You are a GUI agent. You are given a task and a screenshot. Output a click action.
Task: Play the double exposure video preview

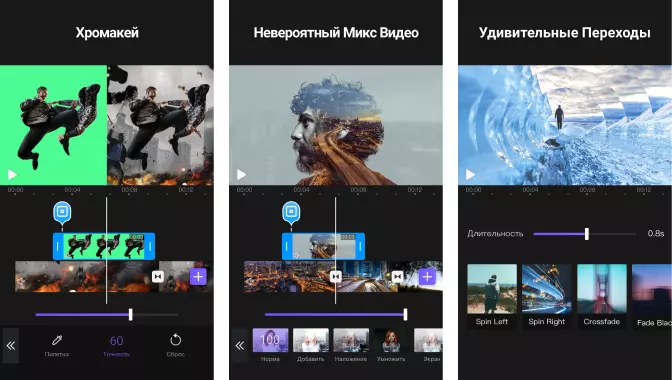pyautogui.click(x=241, y=174)
